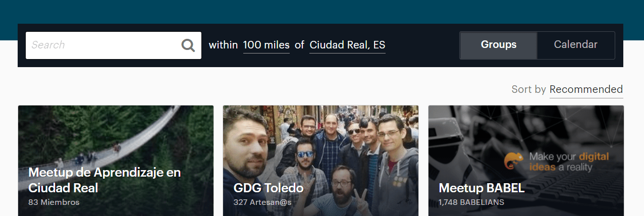This screenshot has height=216, width=644.
Task: Switch to the Groups view
Action: coord(499,45)
